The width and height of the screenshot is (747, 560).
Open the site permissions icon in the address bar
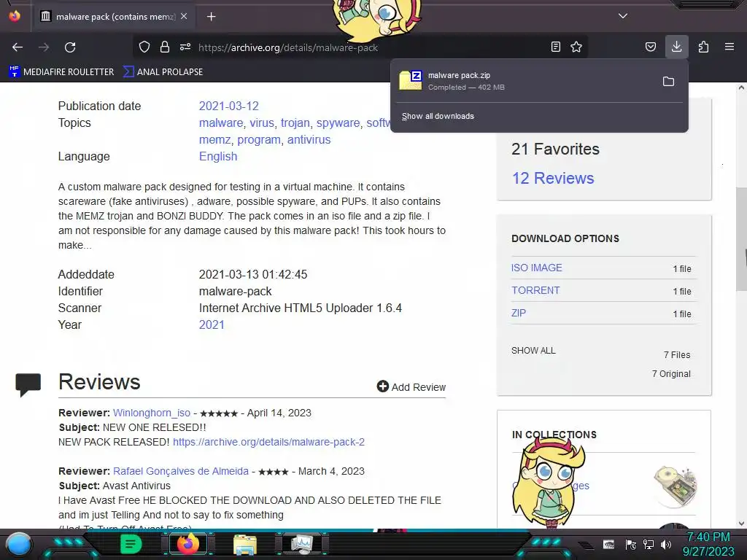pyautogui.click(x=185, y=47)
